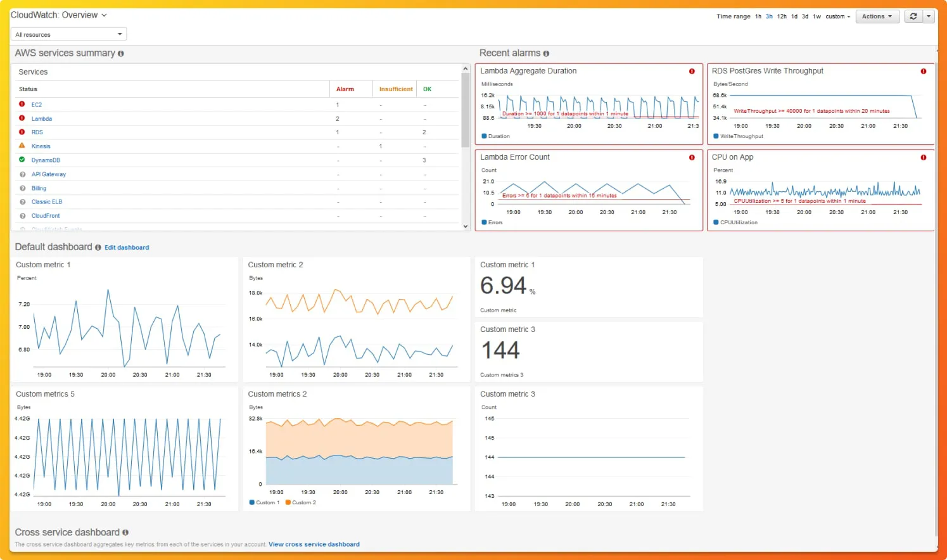Image resolution: width=947 pixels, height=560 pixels.
Task: Click the Alarm column header
Action: coord(345,89)
